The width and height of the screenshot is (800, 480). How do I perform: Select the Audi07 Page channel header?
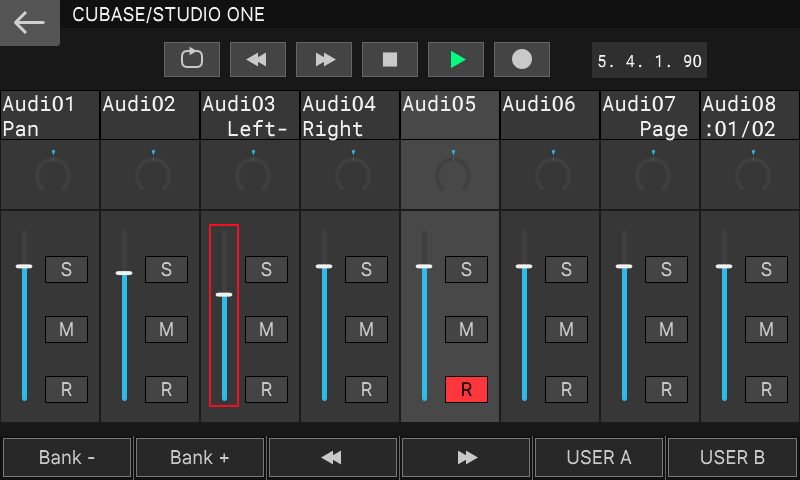[650, 115]
